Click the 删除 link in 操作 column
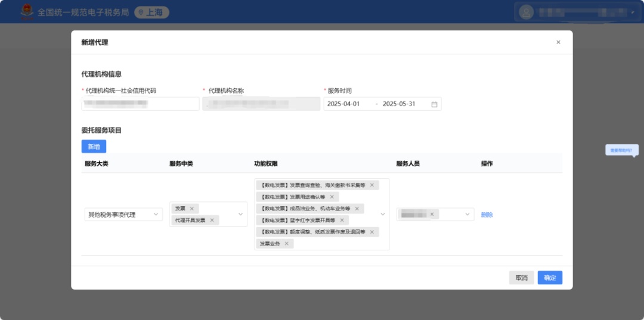Screen dimensions: 644x320 click(487, 215)
